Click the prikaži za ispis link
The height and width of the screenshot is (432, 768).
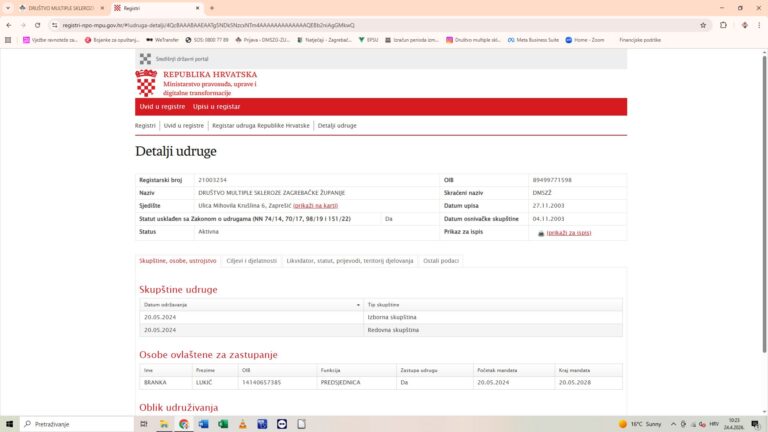point(568,232)
